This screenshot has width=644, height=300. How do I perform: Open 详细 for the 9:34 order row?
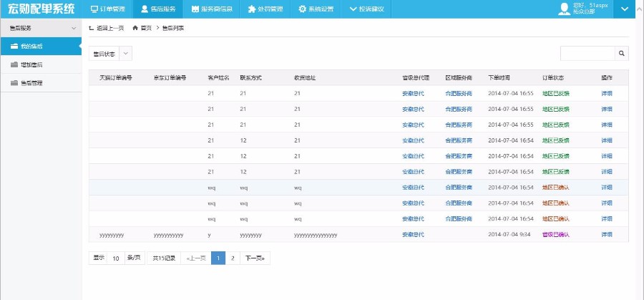point(607,235)
